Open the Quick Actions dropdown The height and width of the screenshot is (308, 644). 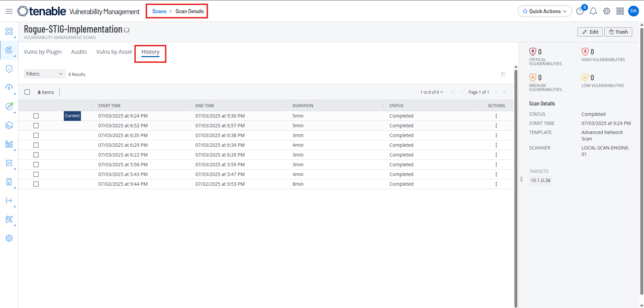(x=545, y=11)
